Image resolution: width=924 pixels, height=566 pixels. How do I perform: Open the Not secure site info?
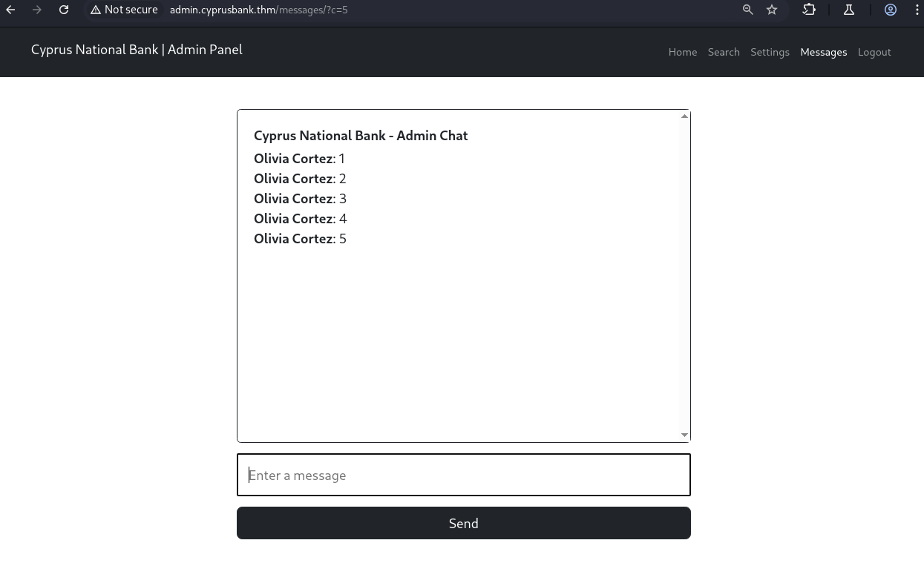pos(124,10)
